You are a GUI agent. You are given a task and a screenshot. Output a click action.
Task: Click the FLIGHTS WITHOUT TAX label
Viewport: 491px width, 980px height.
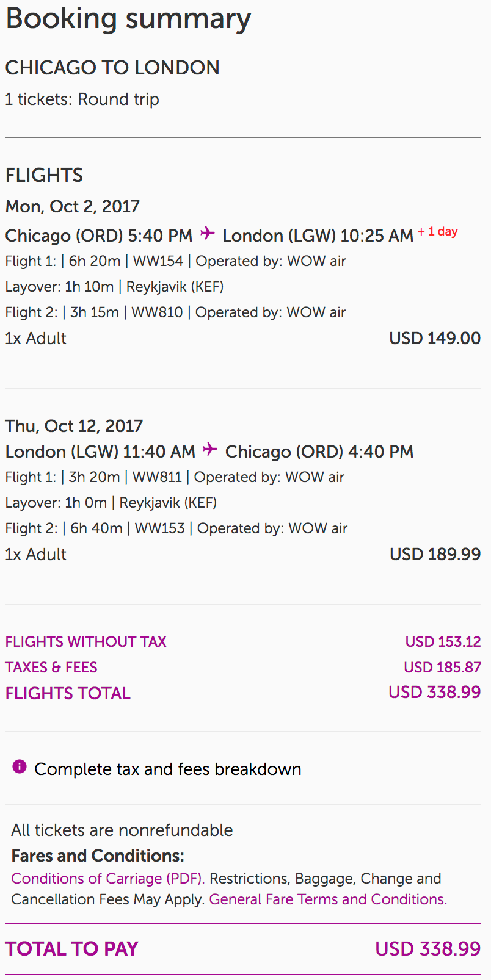pos(86,642)
